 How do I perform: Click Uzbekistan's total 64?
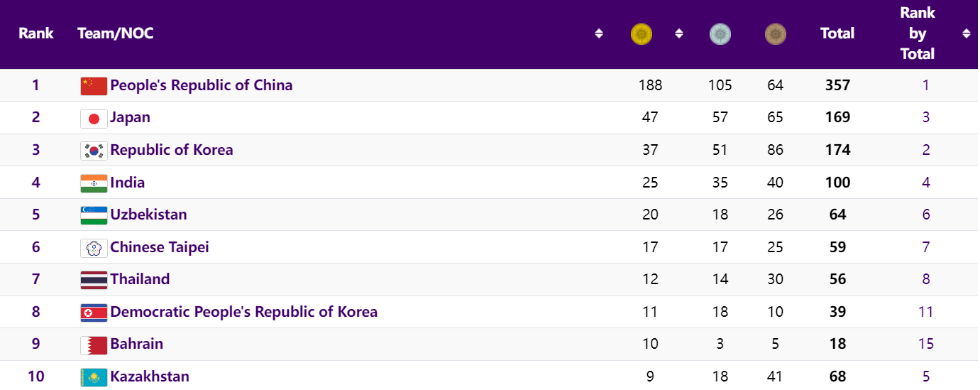838,215
